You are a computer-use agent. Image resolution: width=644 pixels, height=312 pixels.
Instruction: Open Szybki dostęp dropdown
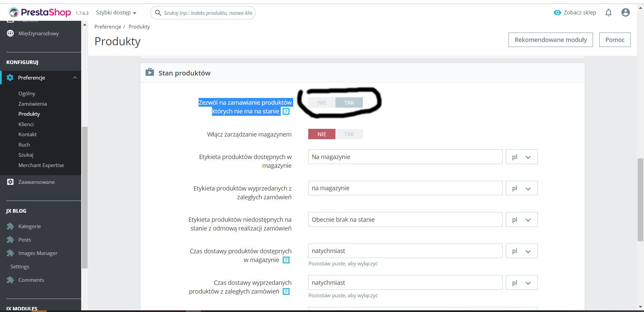pos(116,13)
